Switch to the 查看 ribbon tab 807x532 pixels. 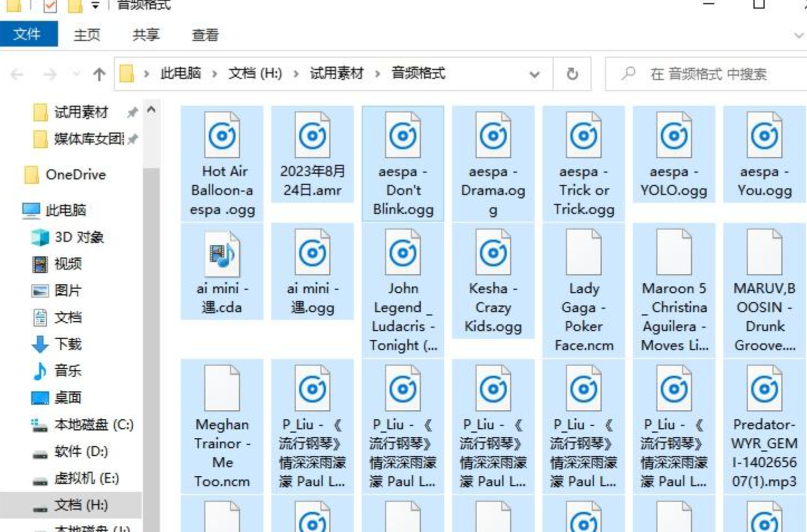[x=205, y=35]
